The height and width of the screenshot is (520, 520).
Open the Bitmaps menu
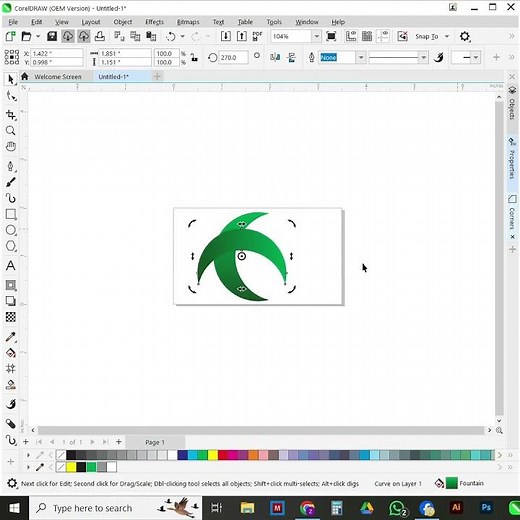click(x=188, y=22)
